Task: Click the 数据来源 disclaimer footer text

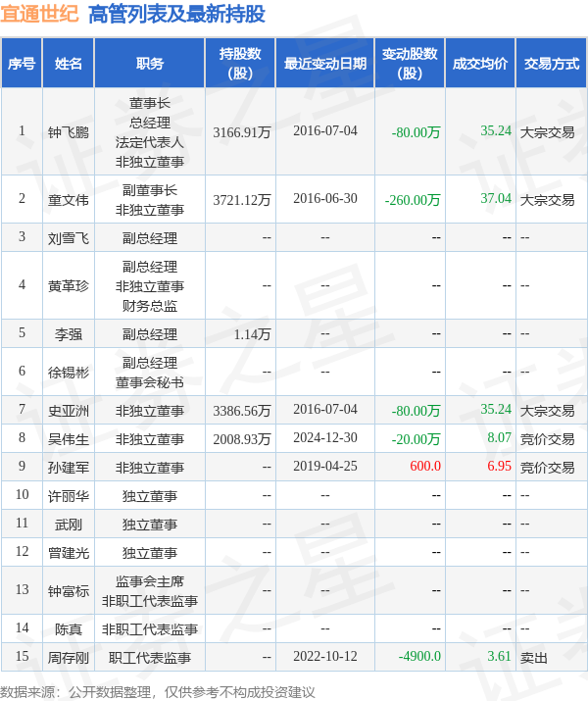Action: tap(158, 691)
